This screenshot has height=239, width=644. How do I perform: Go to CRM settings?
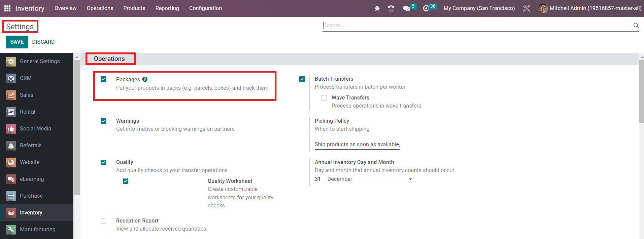point(37,78)
